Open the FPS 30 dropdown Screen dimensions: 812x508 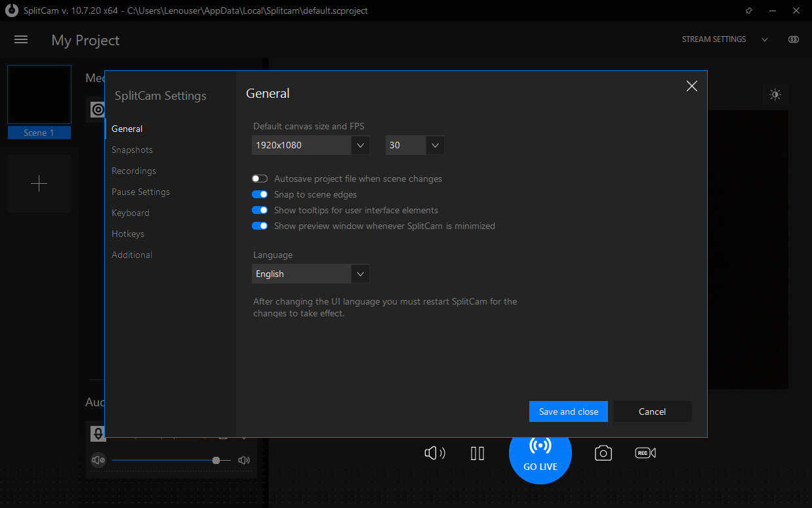point(415,145)
